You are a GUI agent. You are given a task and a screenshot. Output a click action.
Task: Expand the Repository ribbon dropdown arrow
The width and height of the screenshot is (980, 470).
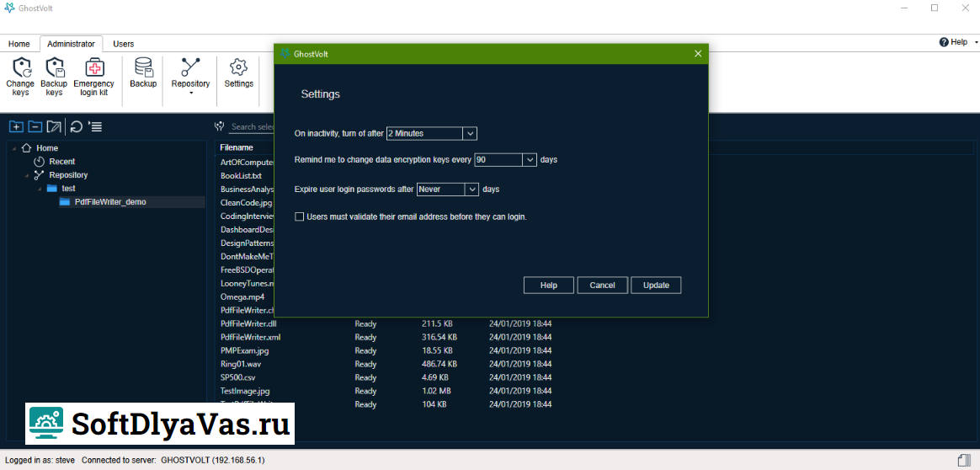click(190, 93)
